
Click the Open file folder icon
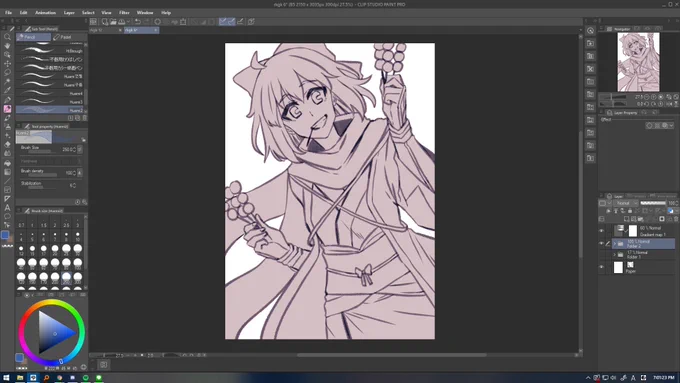[x=113, y=21]
